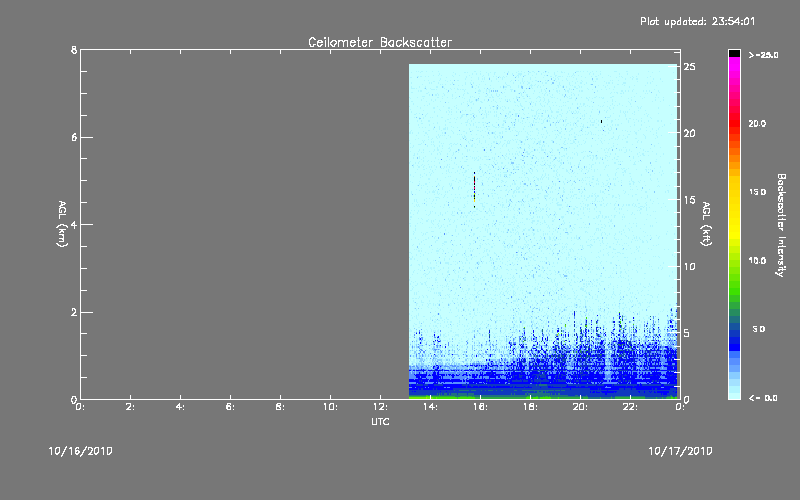Click the end date '10/17/2010' label

(680, 451)
